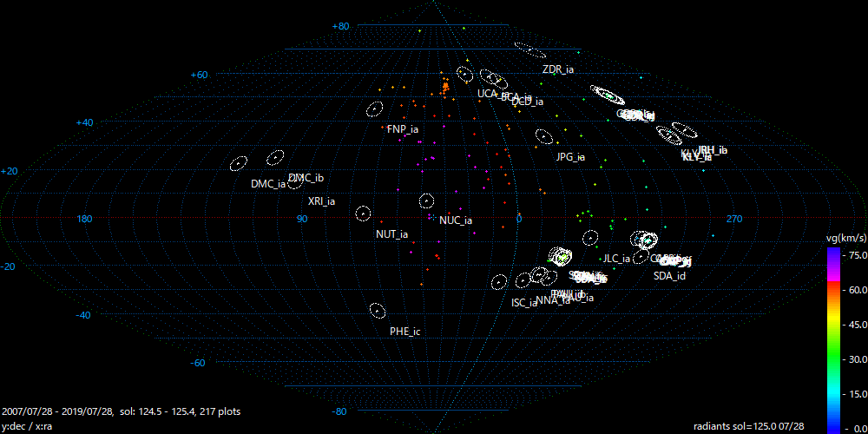Click the 270 right ascension axis label
868x434 pixels.
(733, 219)
